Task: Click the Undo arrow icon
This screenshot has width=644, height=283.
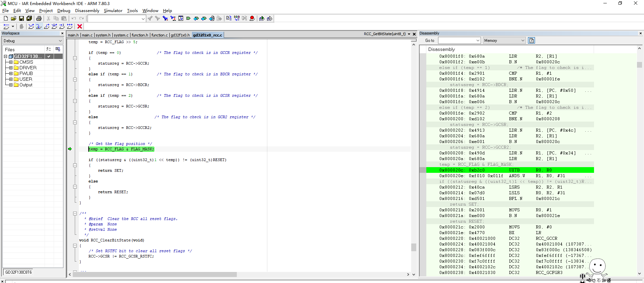Action: click(x=74, y=18)
